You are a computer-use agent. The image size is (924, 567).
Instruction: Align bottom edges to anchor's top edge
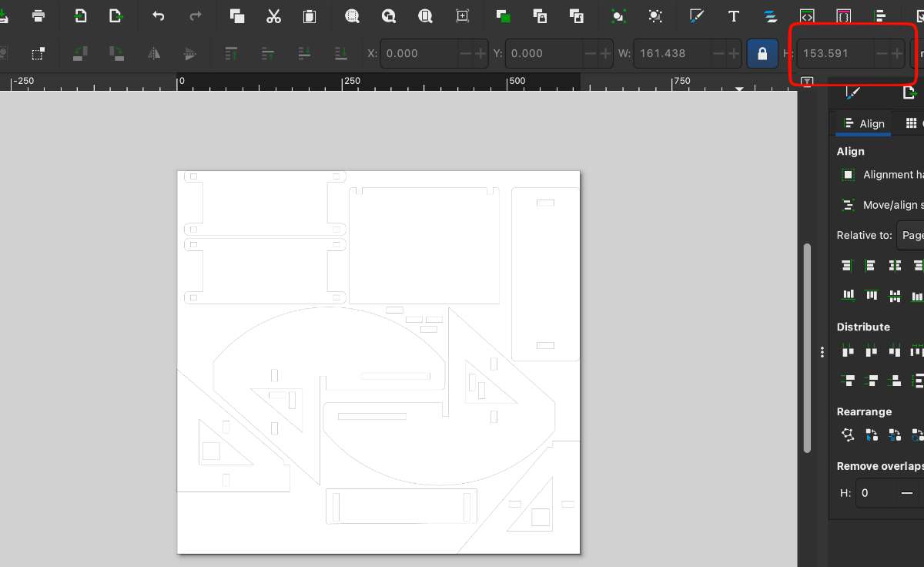[848, 295]
